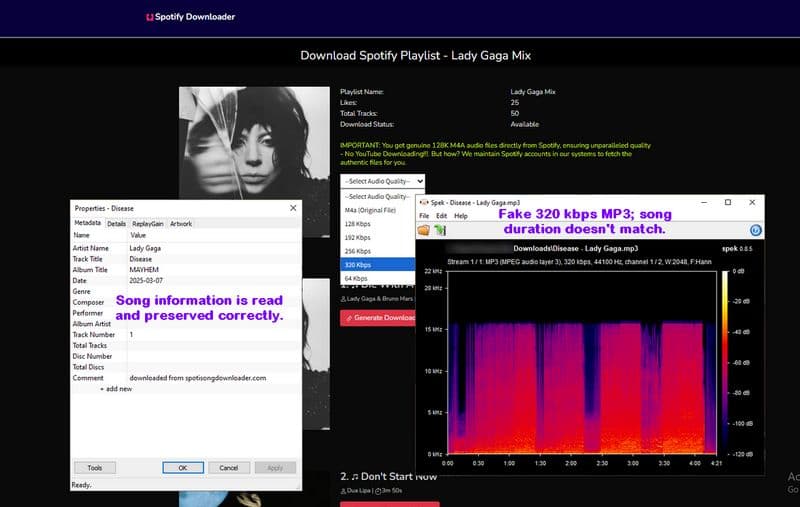Click '+ add new' metadata field row

116,389
